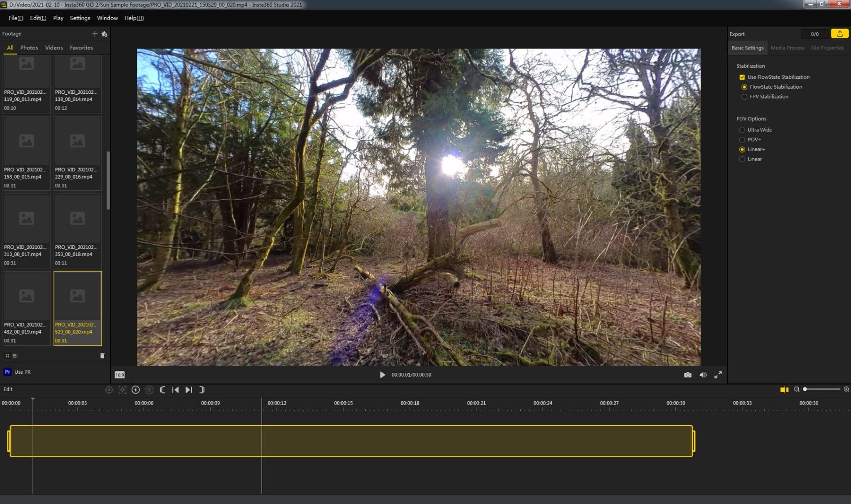
Task: Click the export upload icon
Action: click(x=839, y=34)
